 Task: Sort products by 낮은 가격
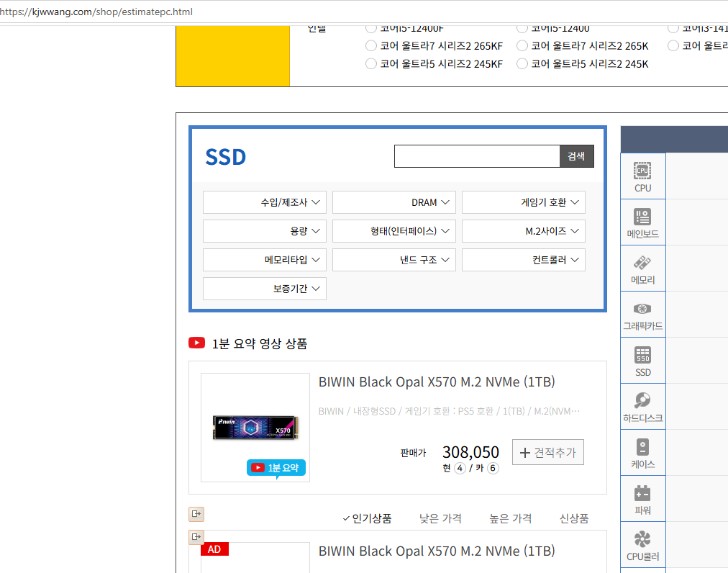click(x=440, y=518)
